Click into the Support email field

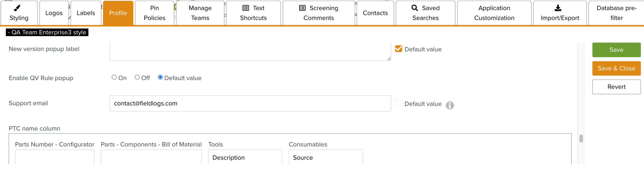pos(250,104)
